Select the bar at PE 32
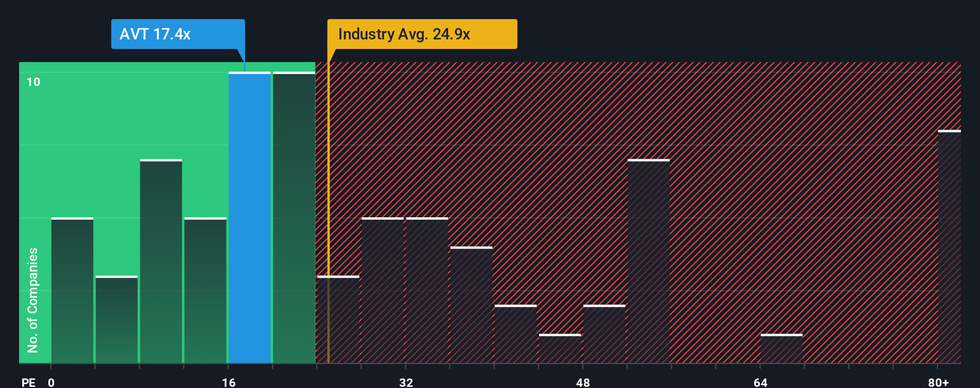Viewport: 980px width, 388px height. pyautogui.click(x=427, y=291)
